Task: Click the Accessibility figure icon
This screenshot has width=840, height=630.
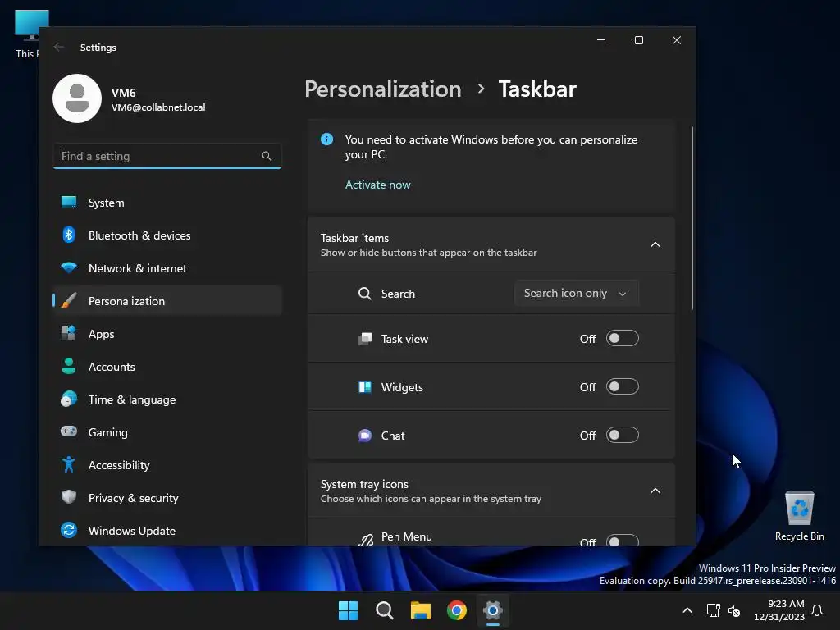Action: pos(69,464)
